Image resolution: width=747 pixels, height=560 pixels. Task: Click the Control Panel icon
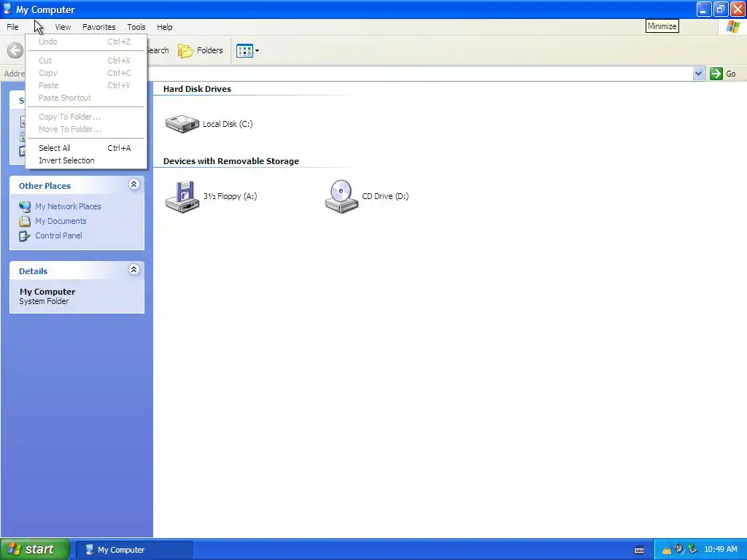tap(25, 236)
